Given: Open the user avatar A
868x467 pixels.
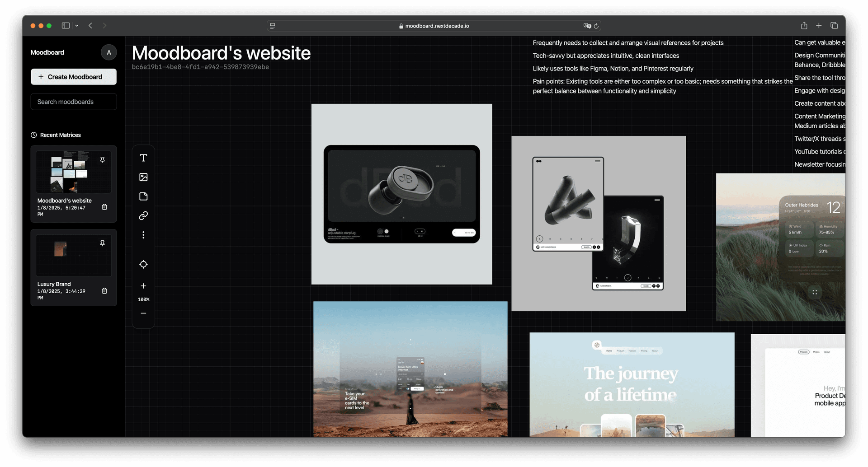Looking at the screenshot, I should (108, 52).
